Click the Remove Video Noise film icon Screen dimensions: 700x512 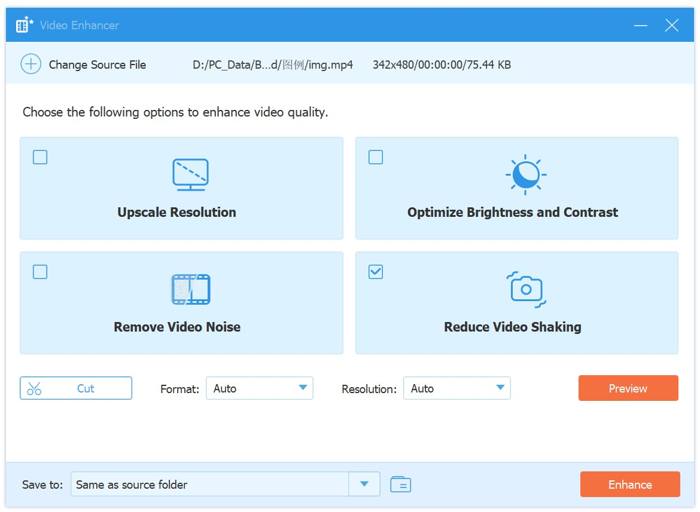(191, 289)
